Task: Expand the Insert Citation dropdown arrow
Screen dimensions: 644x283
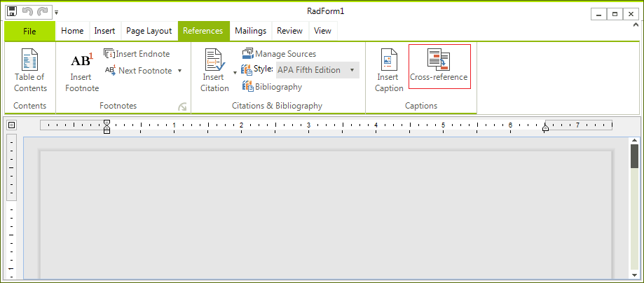Action: pos(235,72)
